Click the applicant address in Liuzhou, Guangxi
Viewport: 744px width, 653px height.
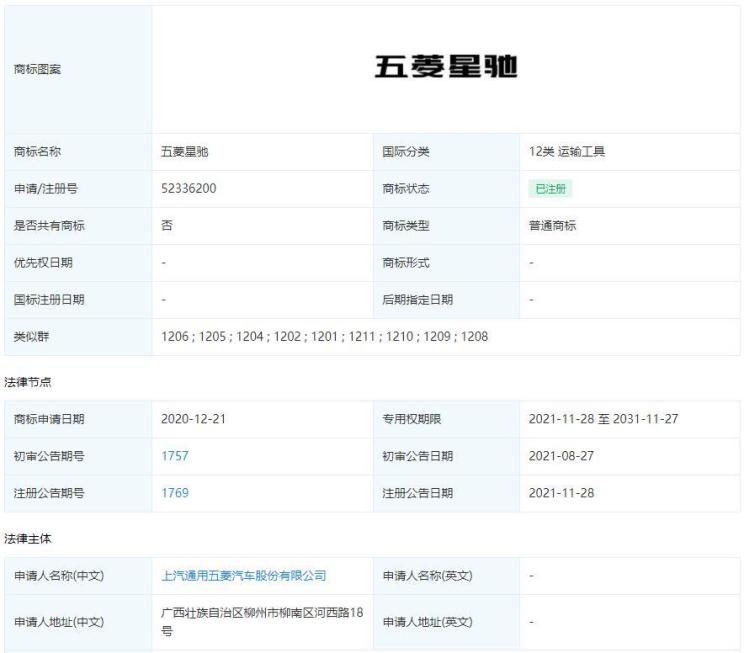tap(259, 621)
